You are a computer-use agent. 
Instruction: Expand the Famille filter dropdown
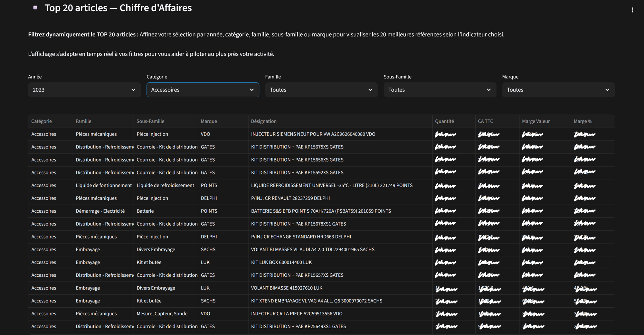pos(321,90)
